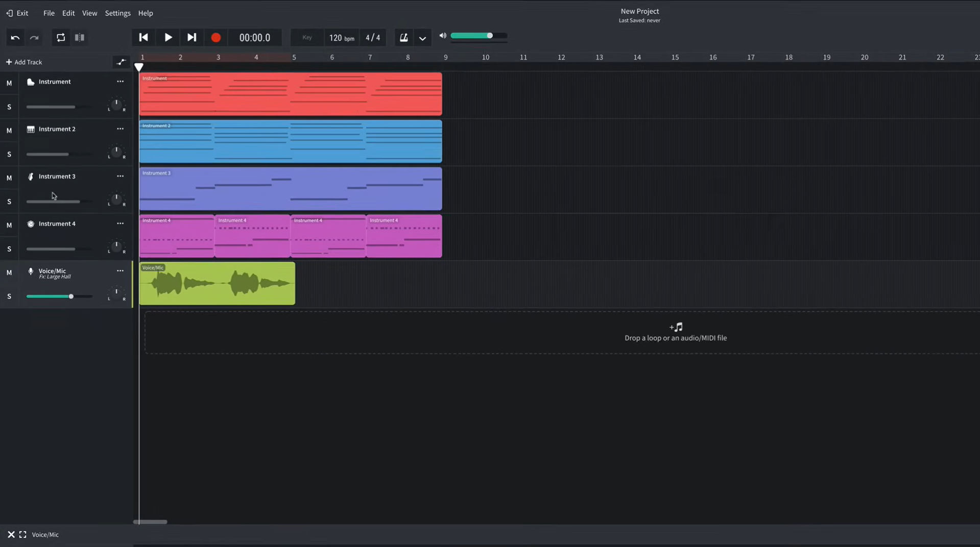Click the microphone icon on Voice/Mic track

[31, 271]
